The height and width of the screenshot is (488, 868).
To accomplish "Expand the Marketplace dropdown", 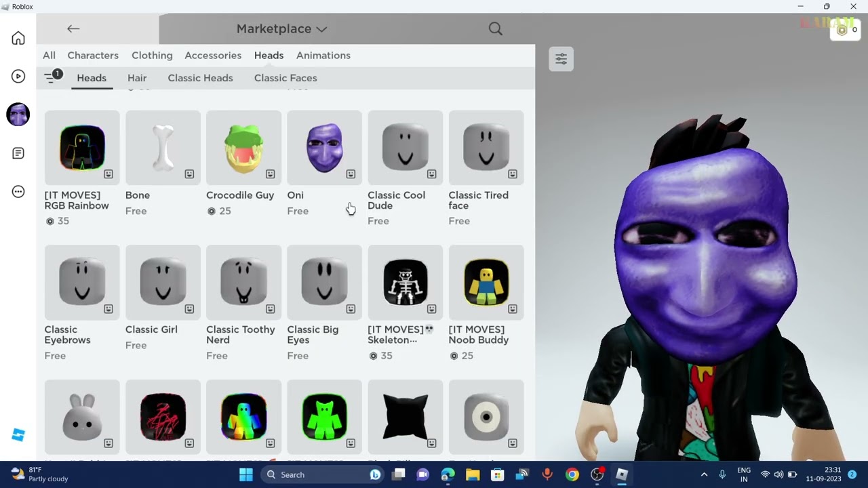I will [x=281, y=28].
